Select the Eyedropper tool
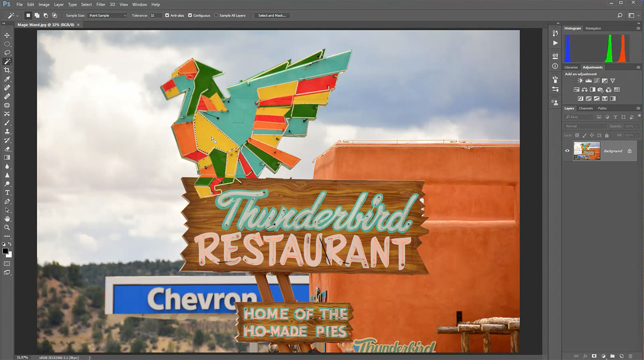Screen dimensions: 644x360 7,79
